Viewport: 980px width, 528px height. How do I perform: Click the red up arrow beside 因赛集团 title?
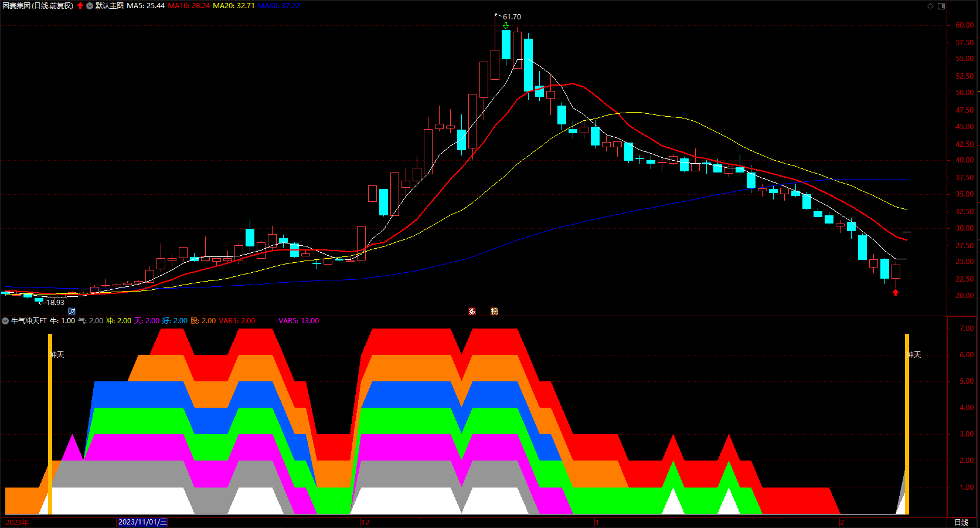click(x=80, y=6)
